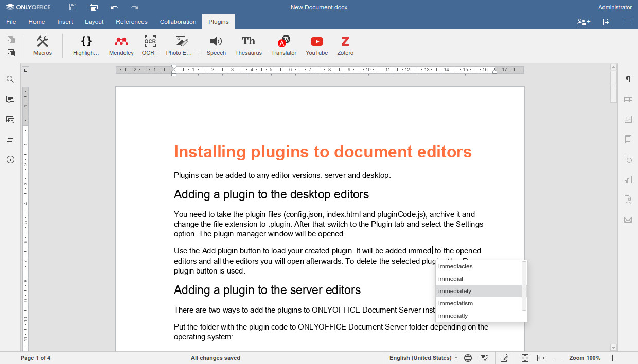
Task: Open Mail merge settings in right sidebar
Action: tap(628, 220)
